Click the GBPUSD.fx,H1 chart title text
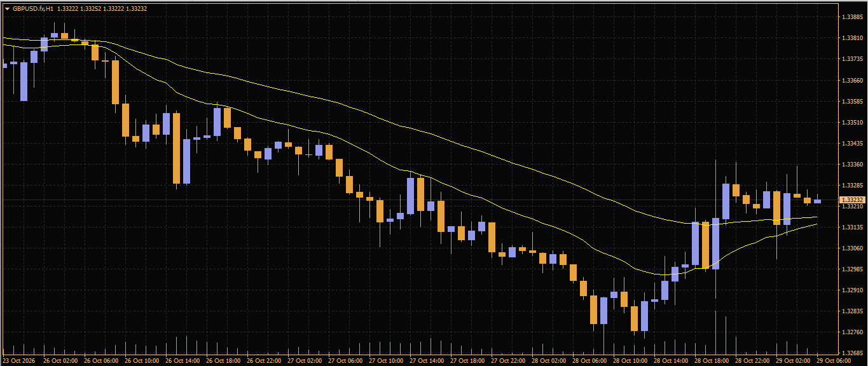Screen dimensions: 868x366 tap(33, 9)
